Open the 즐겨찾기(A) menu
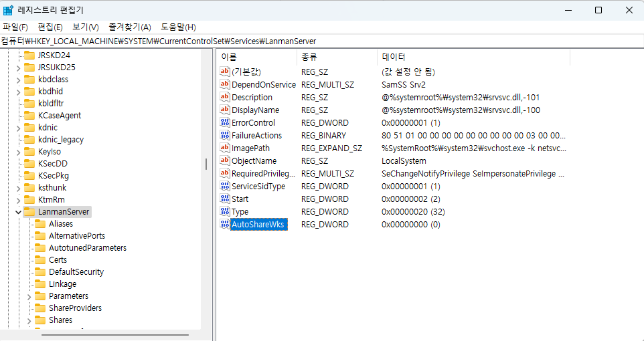644x341 pixels. tap(129, 27)
